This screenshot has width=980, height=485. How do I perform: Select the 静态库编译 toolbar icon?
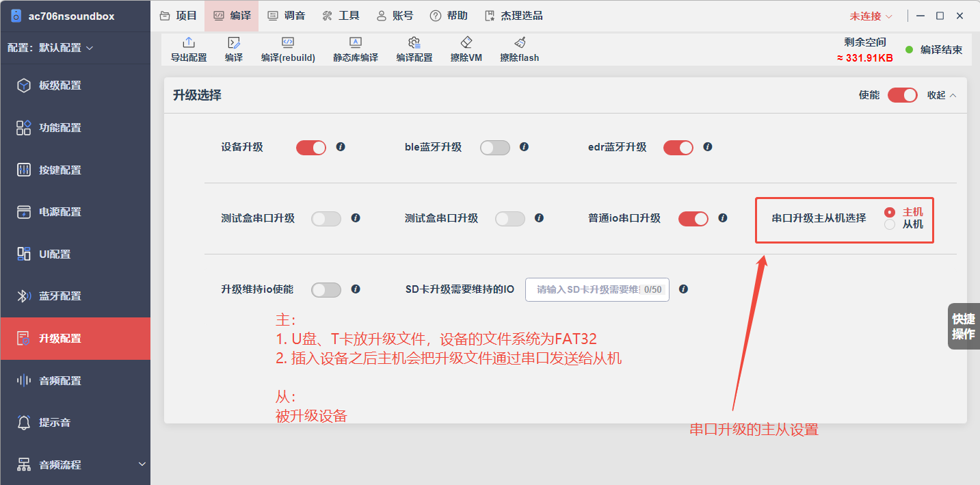pos(356,43)
